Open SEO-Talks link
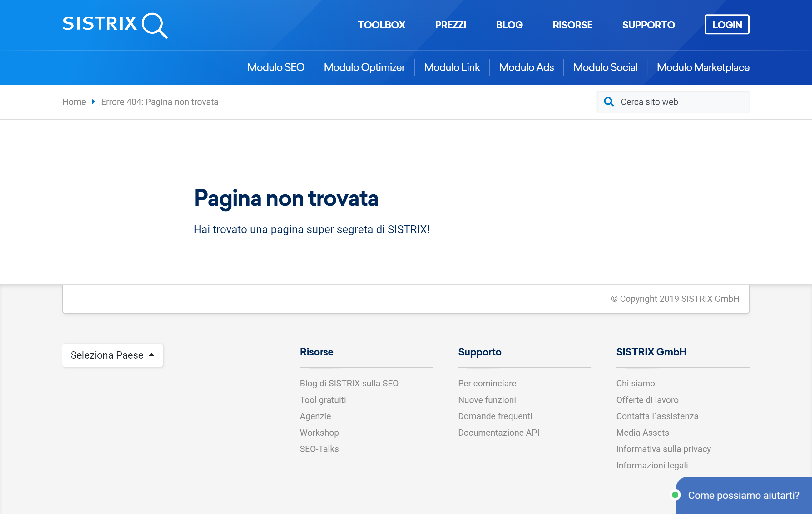This screenshot has width=812, height=514. (x=319, y=448)
